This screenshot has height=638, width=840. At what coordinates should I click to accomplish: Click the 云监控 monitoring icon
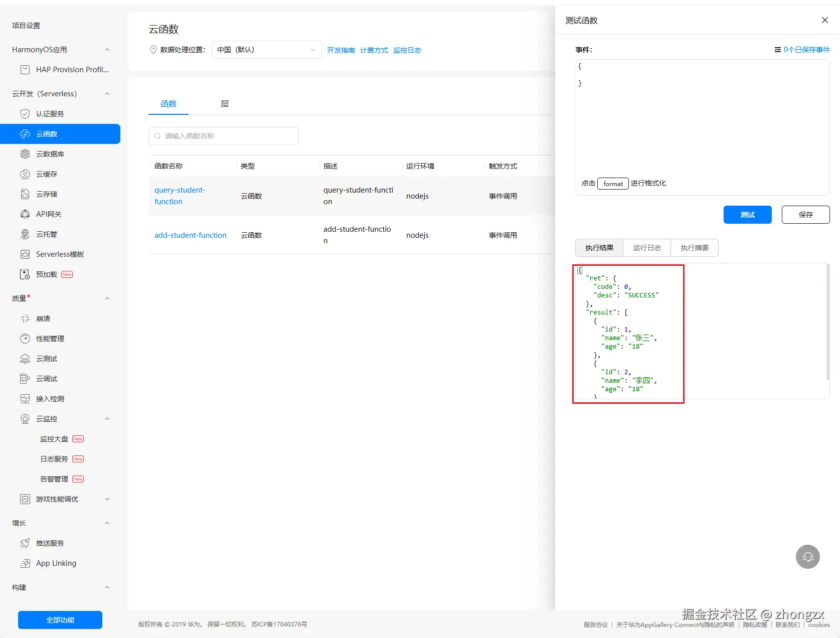point(25,419)
